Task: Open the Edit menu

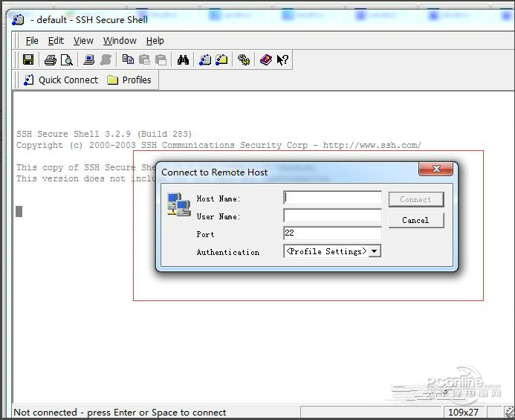Action: point(56,41)
